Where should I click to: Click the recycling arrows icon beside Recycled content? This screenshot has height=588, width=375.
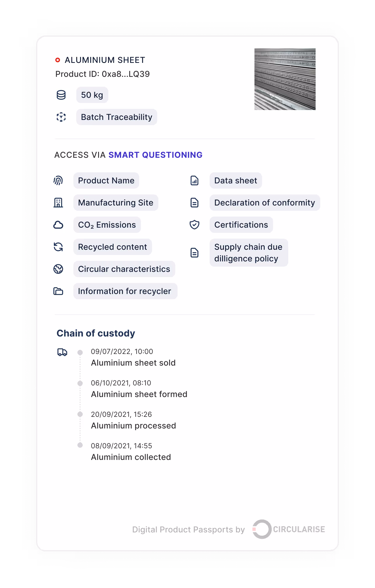pos(59,247)
